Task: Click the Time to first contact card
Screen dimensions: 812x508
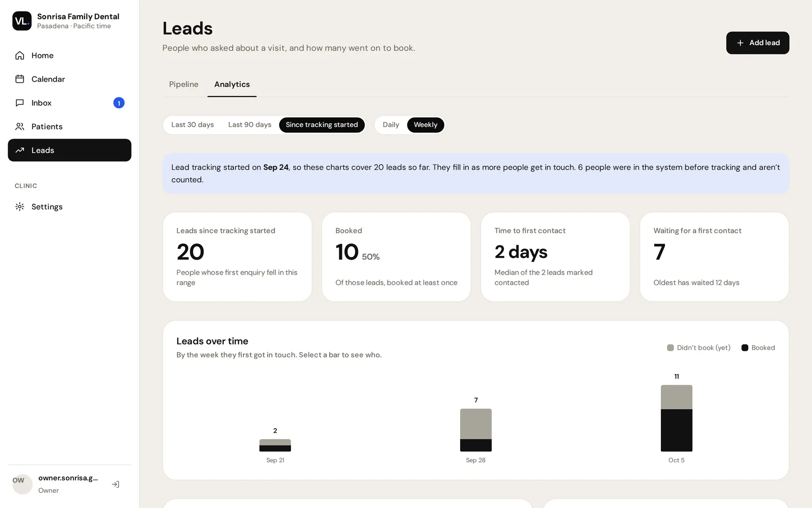Action: pos(555,257)
